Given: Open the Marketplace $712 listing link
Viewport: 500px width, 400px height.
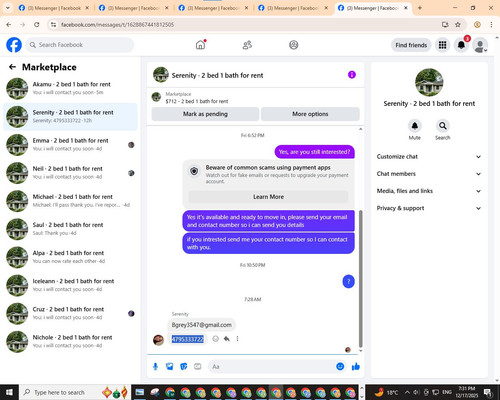Looking at the screenshot, I should pos(197,98).
